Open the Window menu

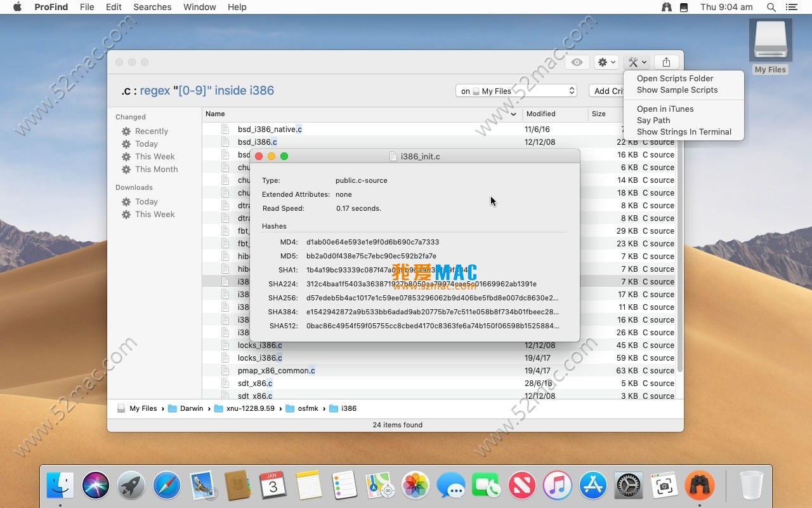point(199,7)
